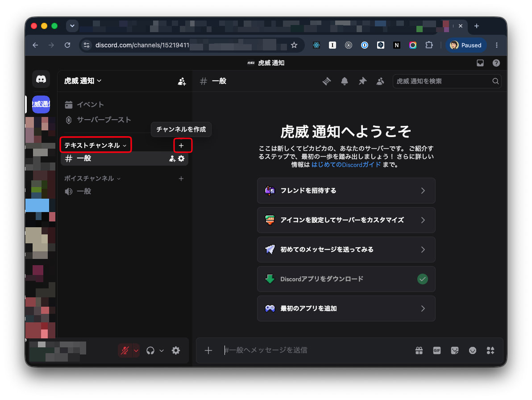Screen dimensions: 532x400
Task: Open server menu dropdown 虎威 通知
Action: pos(83,81)
